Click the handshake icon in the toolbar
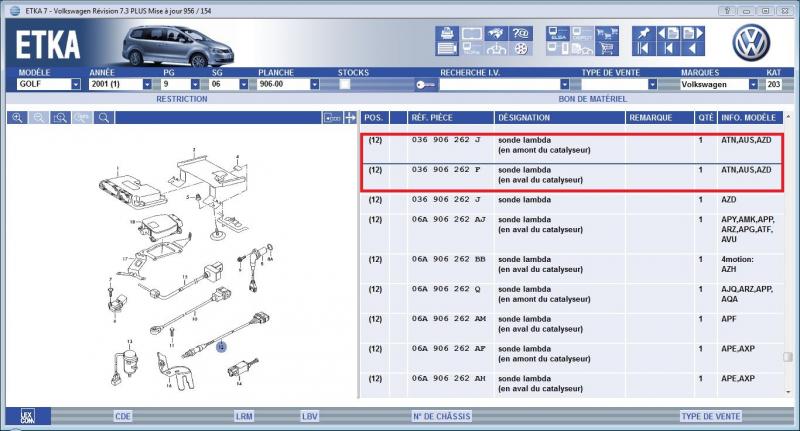 [496, 34]
